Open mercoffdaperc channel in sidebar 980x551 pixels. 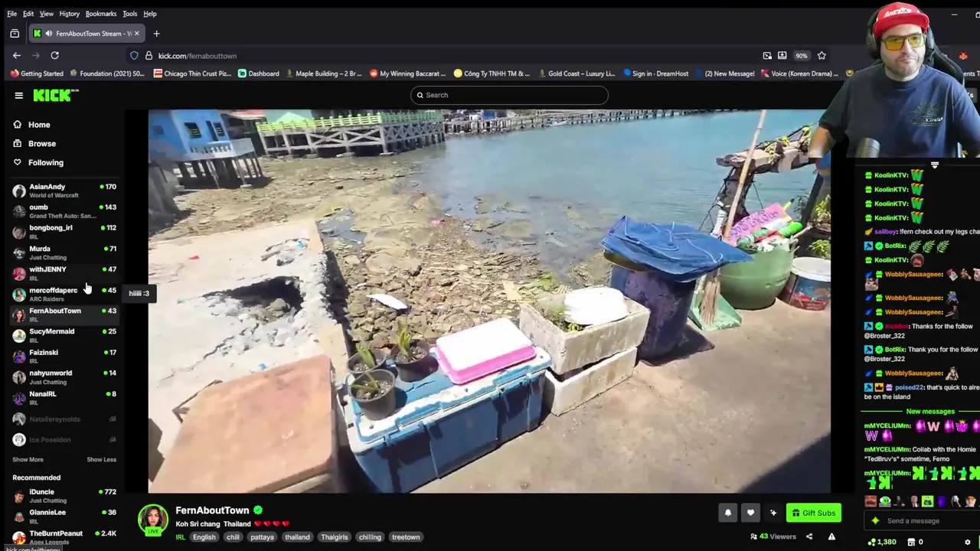click(64, 294)
